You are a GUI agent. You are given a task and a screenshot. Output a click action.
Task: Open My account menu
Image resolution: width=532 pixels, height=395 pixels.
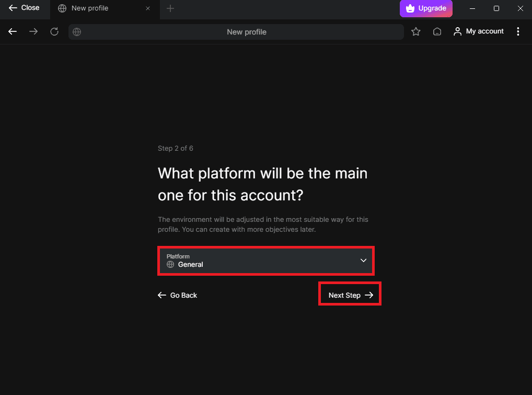479,31
